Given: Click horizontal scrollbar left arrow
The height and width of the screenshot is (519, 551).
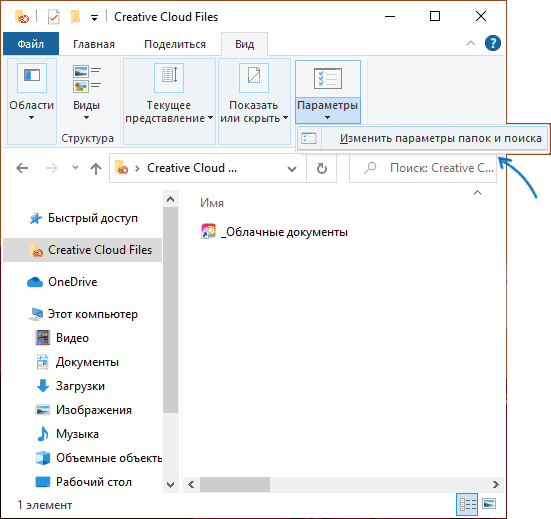Looking at the screenshot, I should tap(191, 485).
